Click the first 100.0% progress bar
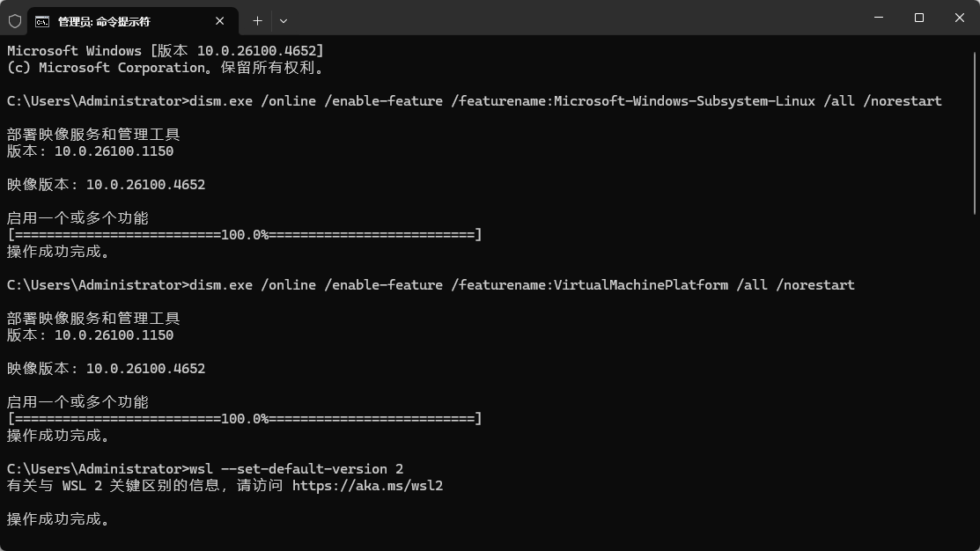The height and width of the screenshot is (551, 980). click(244, 235)
